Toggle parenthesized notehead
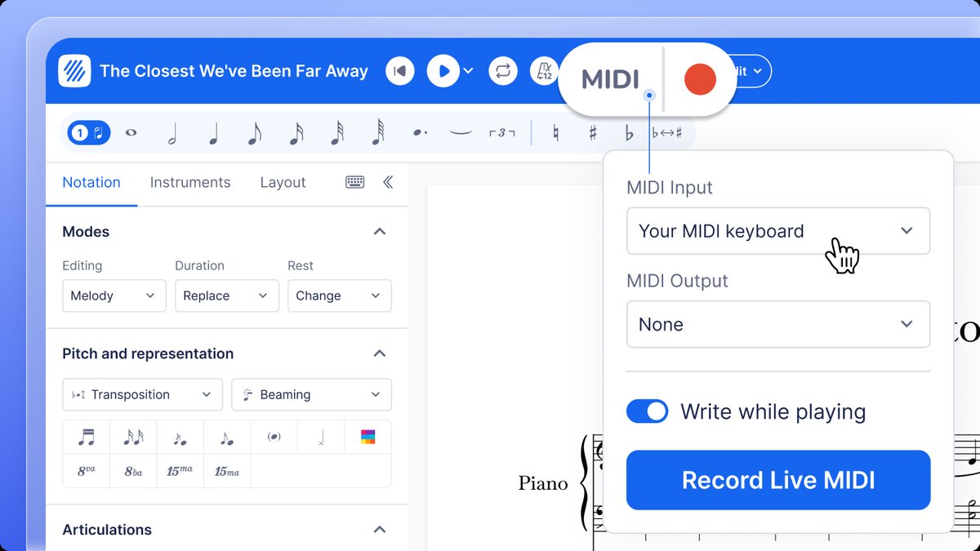 [274, 438]
